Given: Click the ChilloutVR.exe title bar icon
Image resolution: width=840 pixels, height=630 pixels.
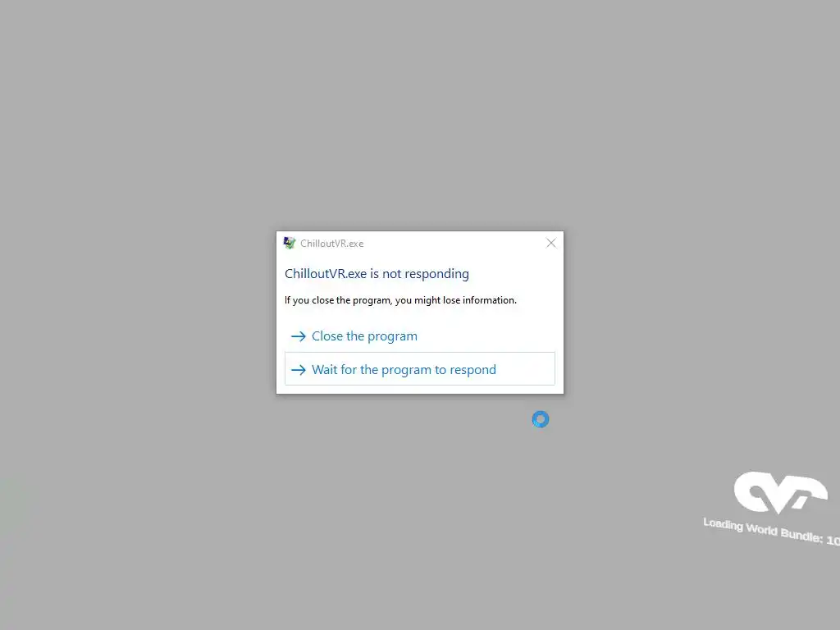Looking at the screenshot, I should (290, 243).
